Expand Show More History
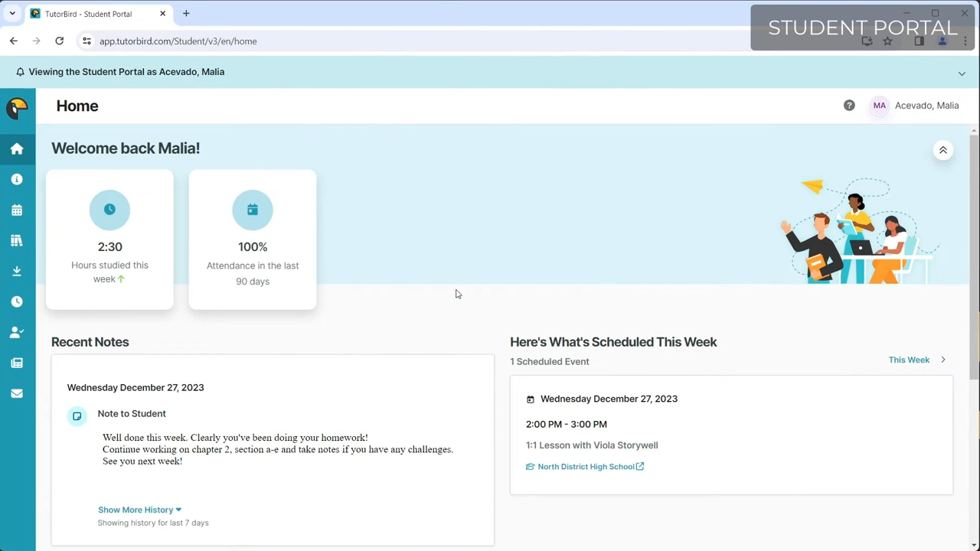This screenshot has width=980, height=551. tap(139, 509)
